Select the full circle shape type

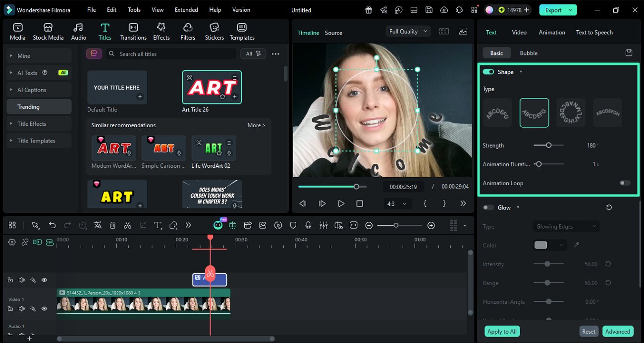click(x=571, y=113)
